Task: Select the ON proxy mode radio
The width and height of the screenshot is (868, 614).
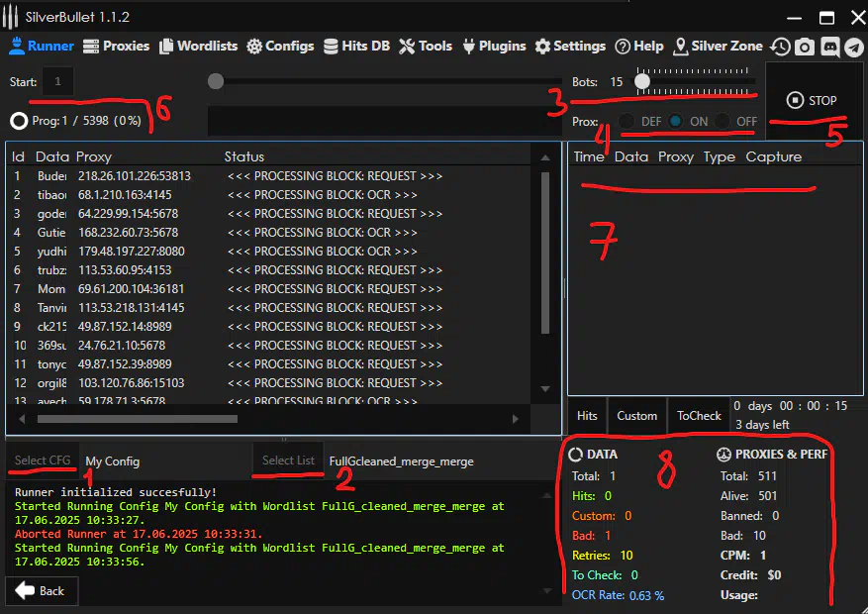Action: point(675,121)
